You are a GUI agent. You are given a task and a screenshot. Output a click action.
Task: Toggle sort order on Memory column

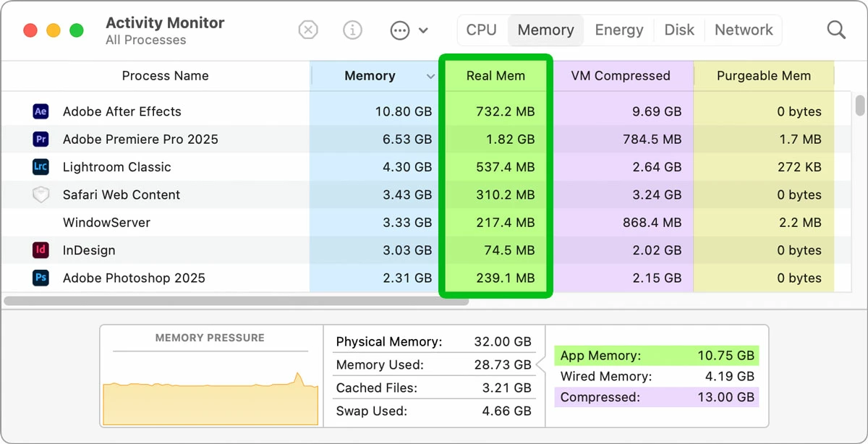[x=375, y=76]
